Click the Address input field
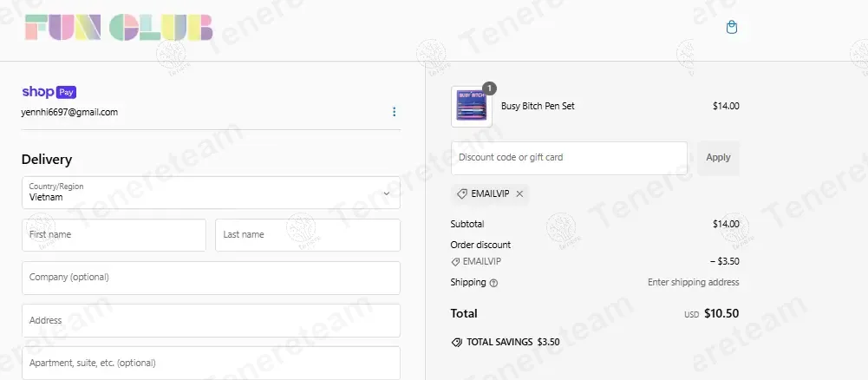This screenshot has height=380, width=868. click(x=211, y=320)
